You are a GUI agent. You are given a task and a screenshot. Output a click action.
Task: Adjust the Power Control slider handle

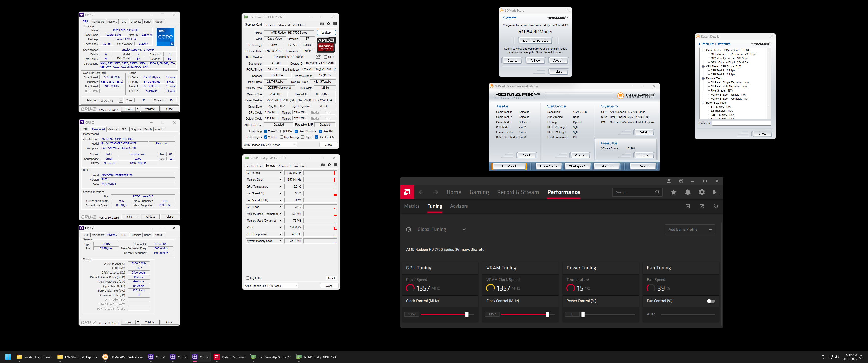click(x=583, y=314)
